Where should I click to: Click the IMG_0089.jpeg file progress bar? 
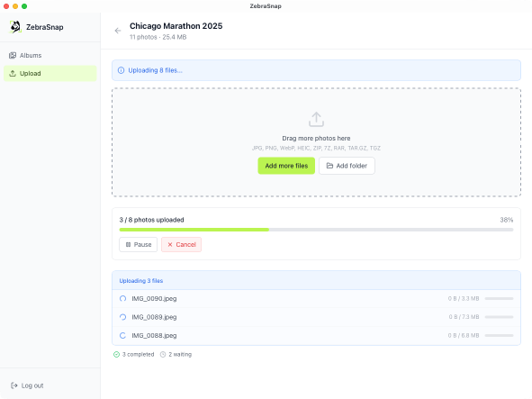[x=499, y=317]
